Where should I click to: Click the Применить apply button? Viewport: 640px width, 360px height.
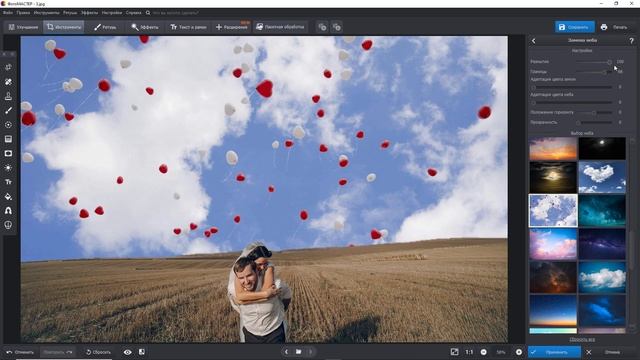554,352
